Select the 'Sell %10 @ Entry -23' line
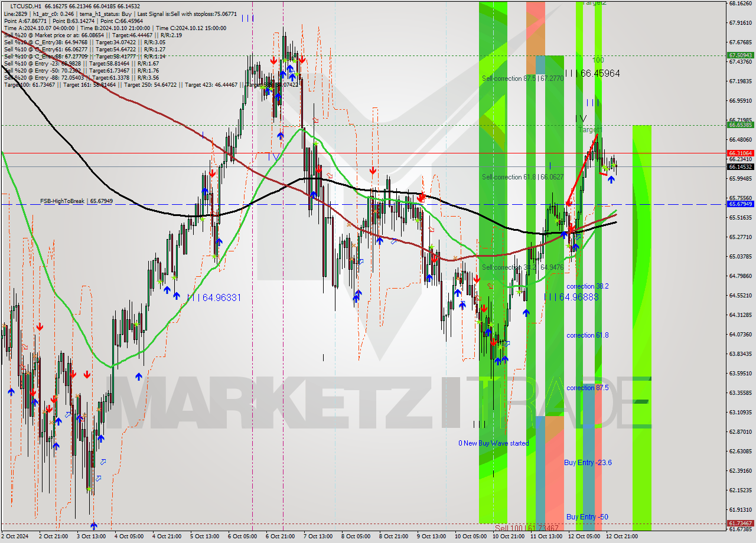Image resolution: width=756 pixels, height=543 pixels. coord(81,63)
